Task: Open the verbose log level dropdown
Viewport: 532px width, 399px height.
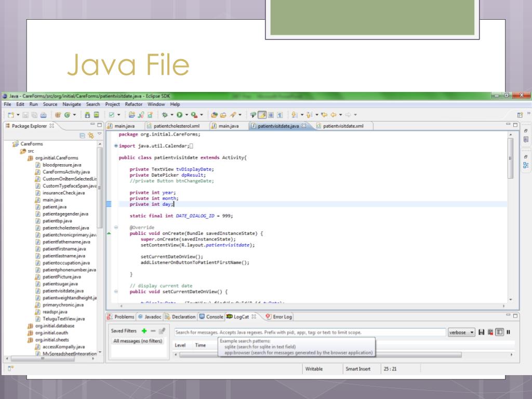Action: [462, 332]
